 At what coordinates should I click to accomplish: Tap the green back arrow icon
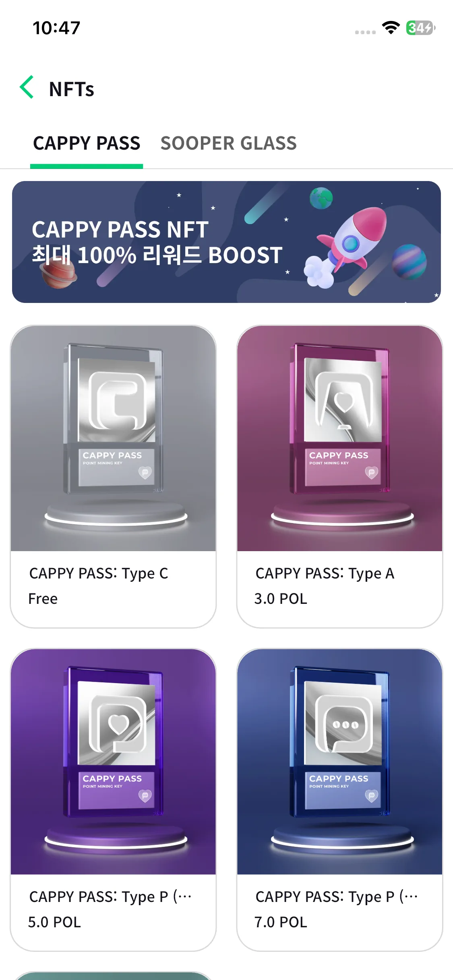[x=27, y=87]
